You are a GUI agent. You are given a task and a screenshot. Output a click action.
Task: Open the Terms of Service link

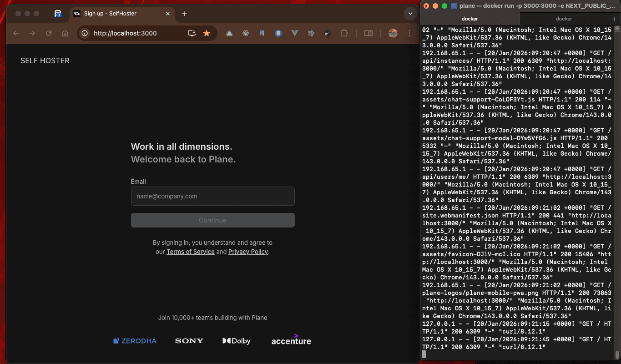click(x=191, y=252)
